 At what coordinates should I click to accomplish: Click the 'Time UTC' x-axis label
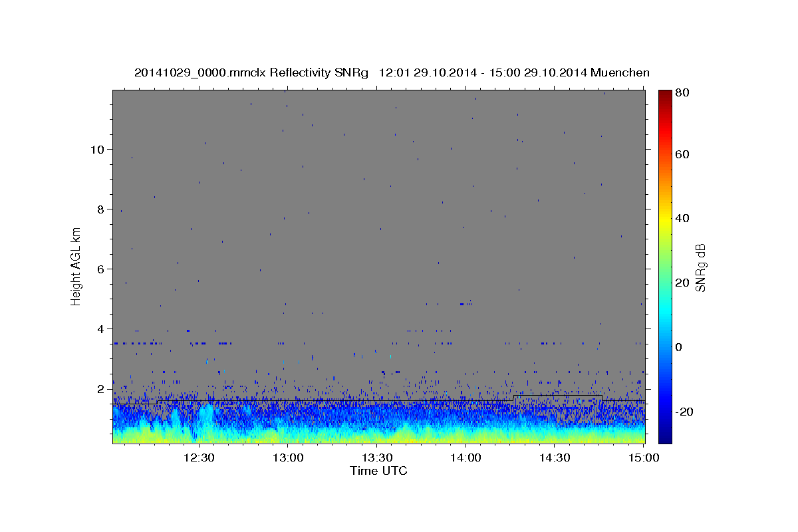[378, 471]
